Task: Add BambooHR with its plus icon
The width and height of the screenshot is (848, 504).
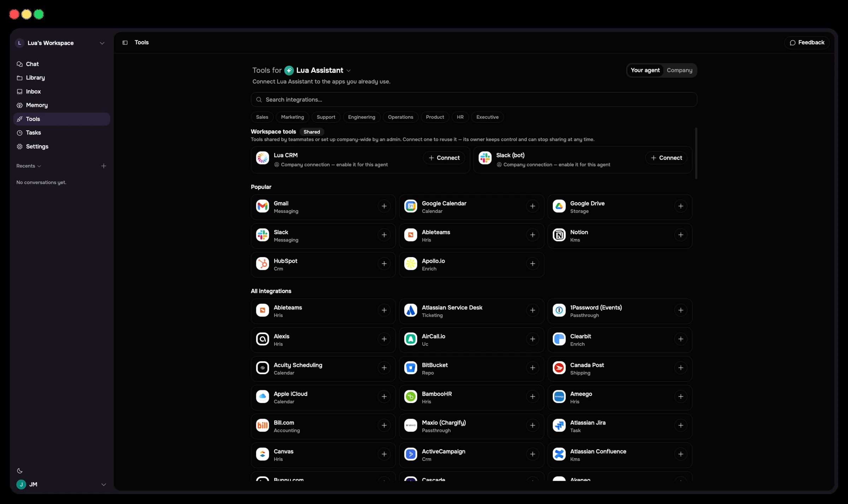Action: [x=532, y=397]
